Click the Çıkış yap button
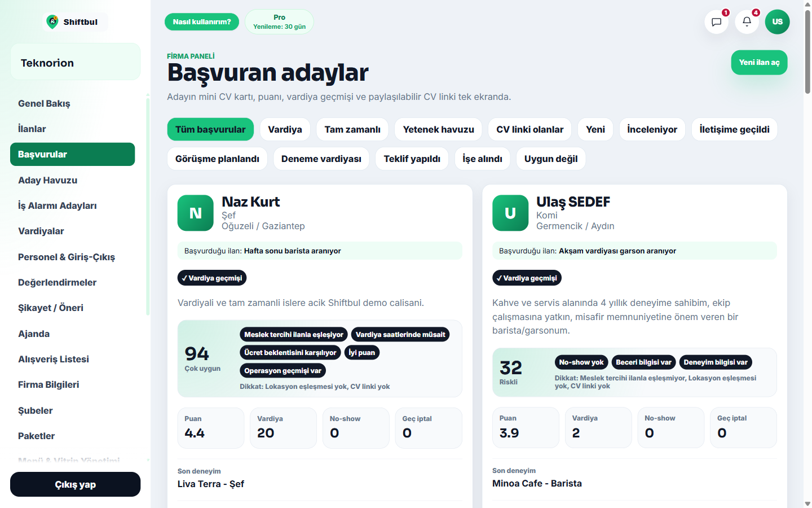 pyautogui.click(x=75, y=484)
